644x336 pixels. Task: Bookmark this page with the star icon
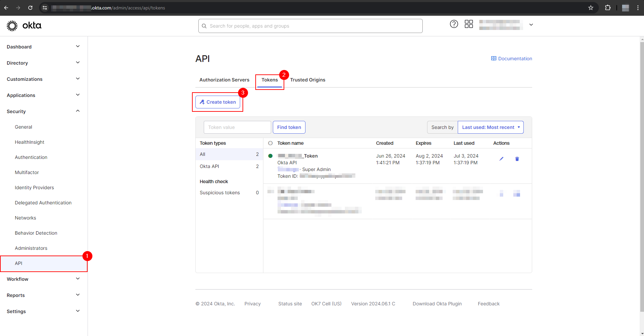[x=591, y=8]
